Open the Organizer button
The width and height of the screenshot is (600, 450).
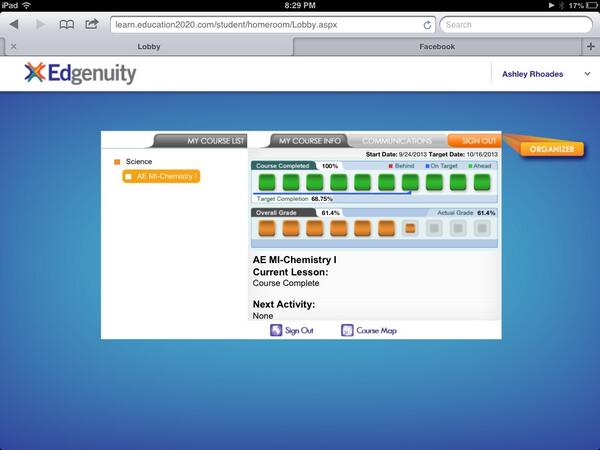pyautogui.click(x=552, y=149)
